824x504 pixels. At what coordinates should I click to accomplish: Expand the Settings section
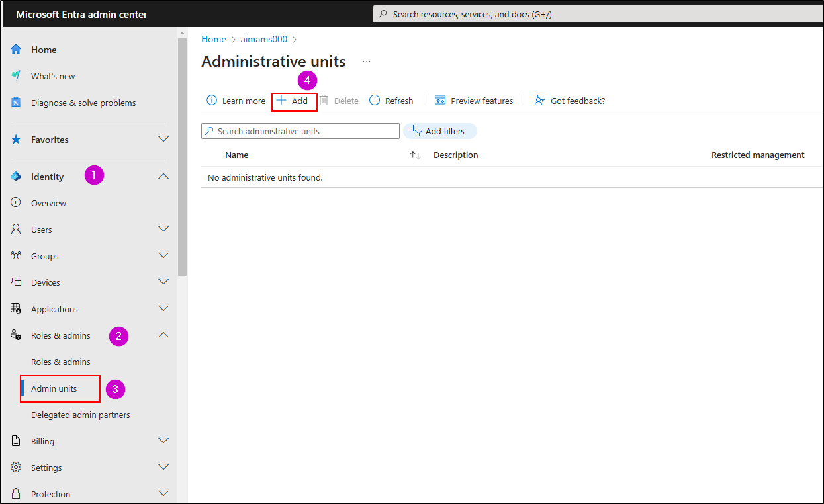coord(163,467)
